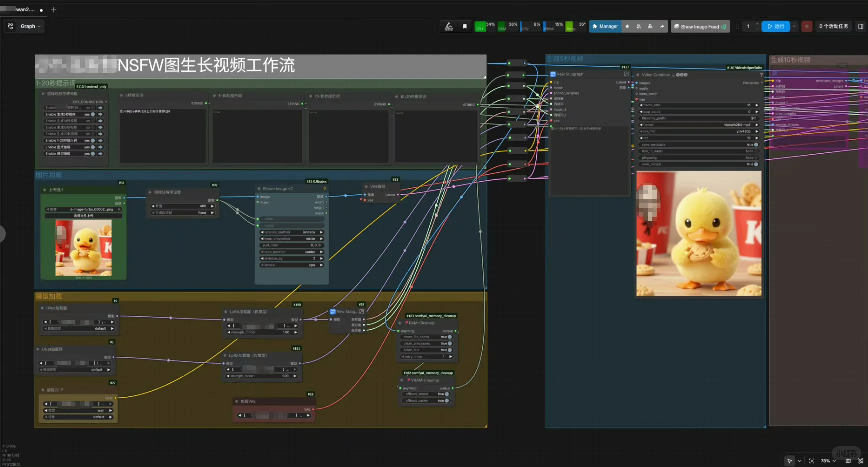The image size is (868, 467).
Task: Open the New Subgraph expand icon in node #137
Action: coord(626,74)
